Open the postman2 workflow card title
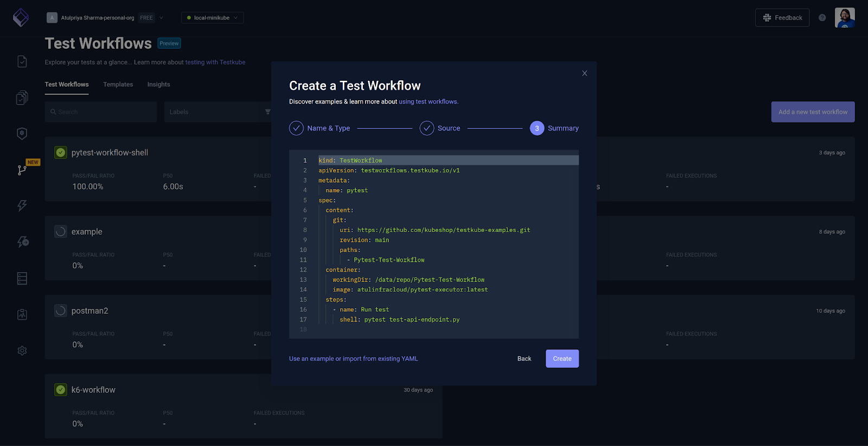Viewport: 868px width, 446px height. 90,311
